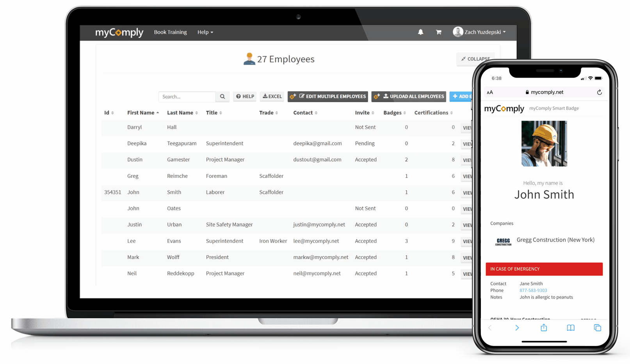Sort by the Id column
This screenshot has height=364, width=630.
click(x=109, y=113)
